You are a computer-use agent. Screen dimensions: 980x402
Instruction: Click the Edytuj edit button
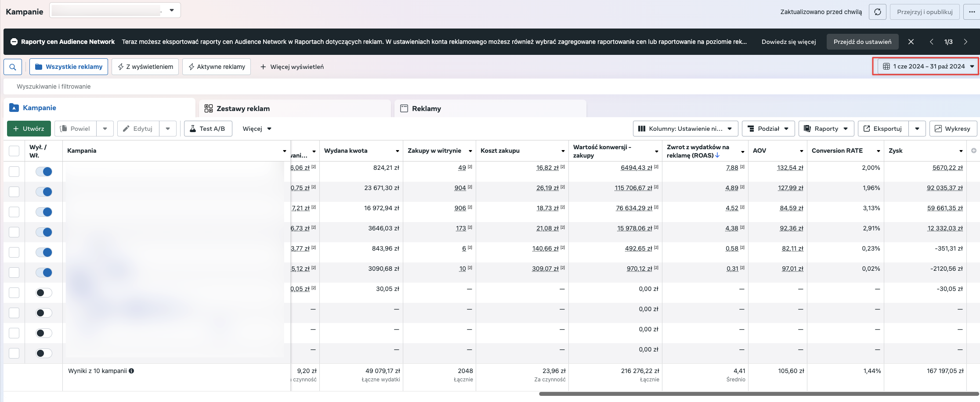(138, 129)
